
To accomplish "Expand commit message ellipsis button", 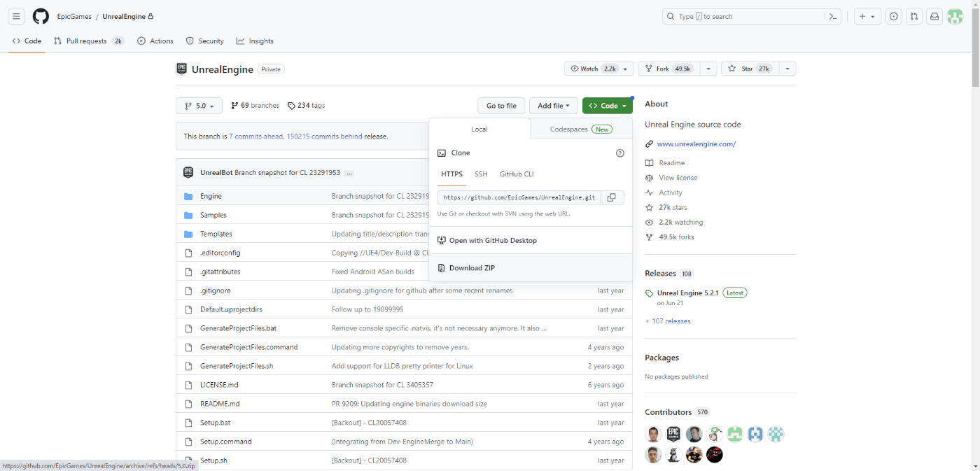I will 349,173.
